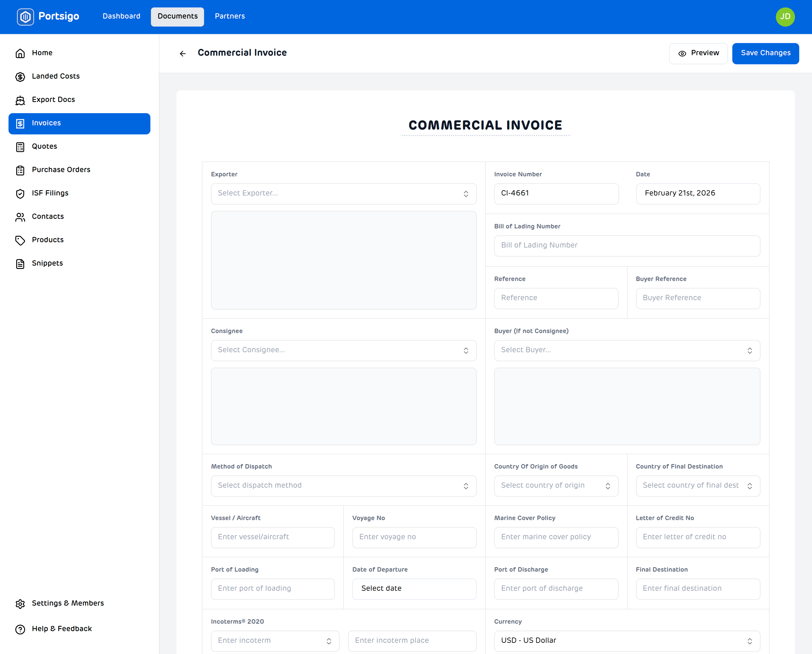Screen dimensions: 812x654
Task: Click the Help question mark icon
Action: pyautogui.click(x=20, y=629)
